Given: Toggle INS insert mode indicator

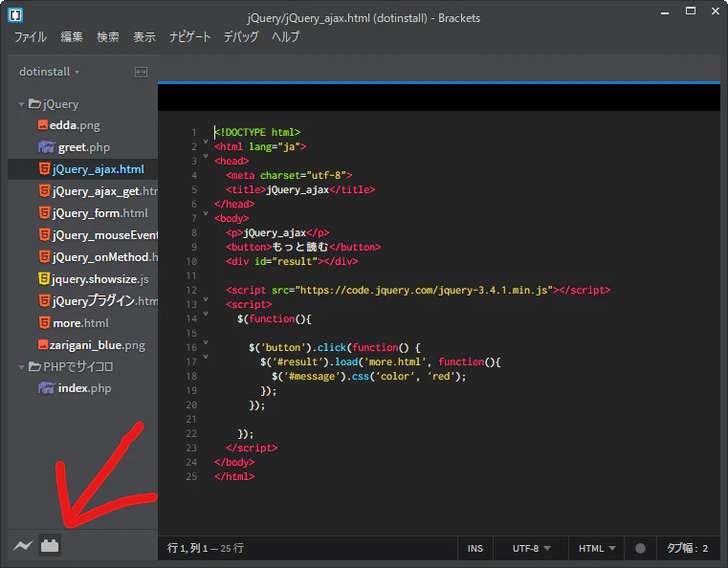Looking at the screenshot, I should click(474, 549).
